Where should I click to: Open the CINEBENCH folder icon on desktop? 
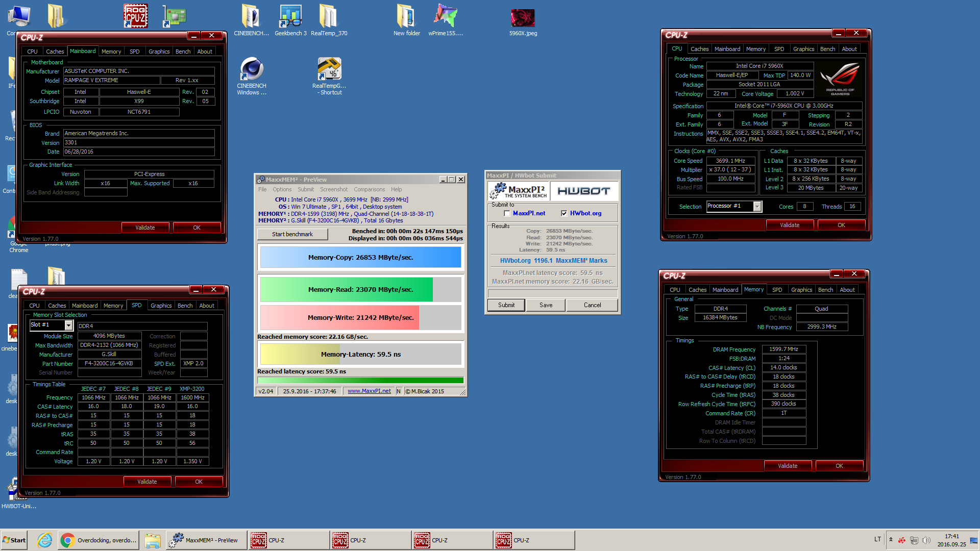(x=251, y=20)
